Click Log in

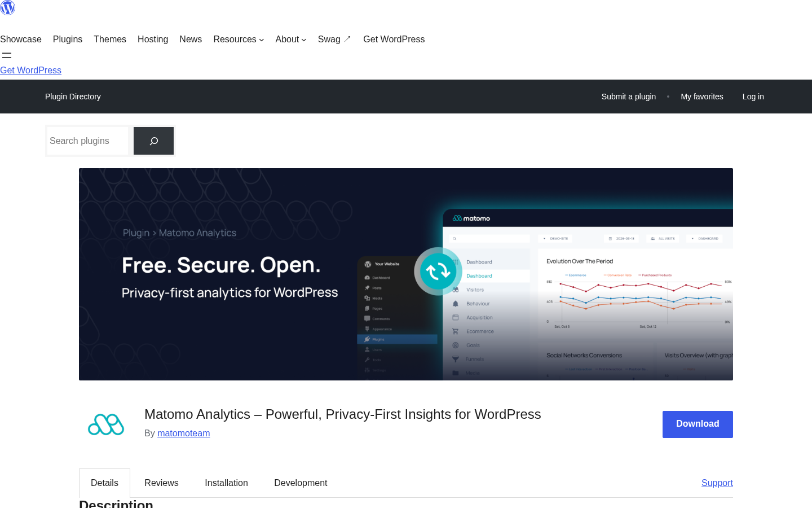click(x=753, y=97)
